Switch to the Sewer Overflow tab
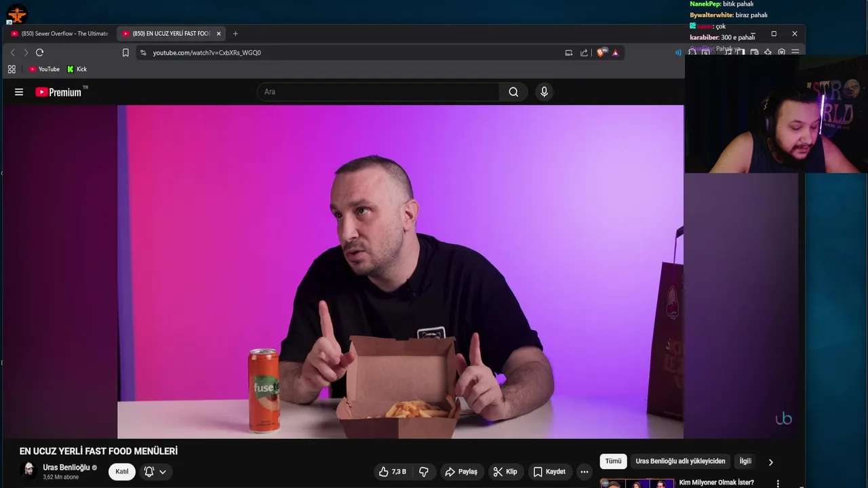 point(60,33)
